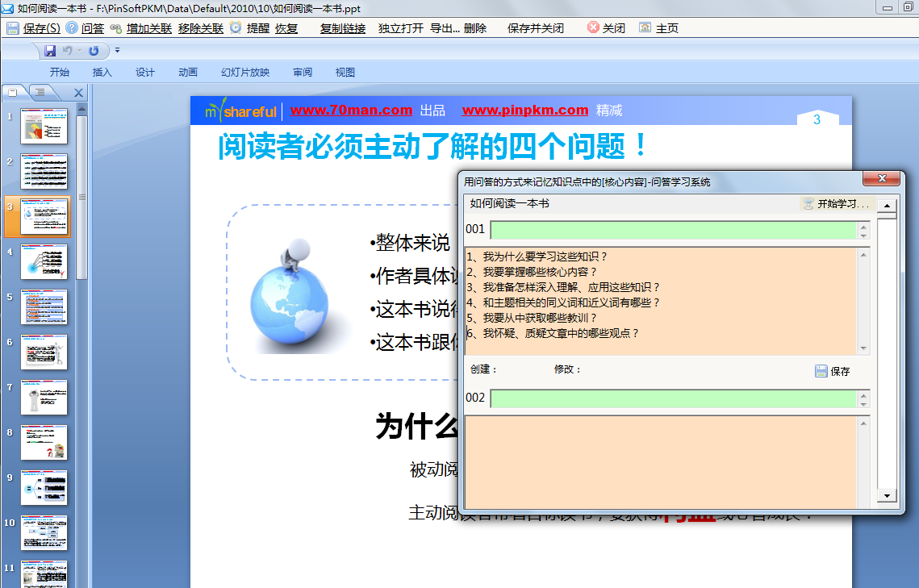Click the blue redo arrow in quick access bar

[94, 51]
